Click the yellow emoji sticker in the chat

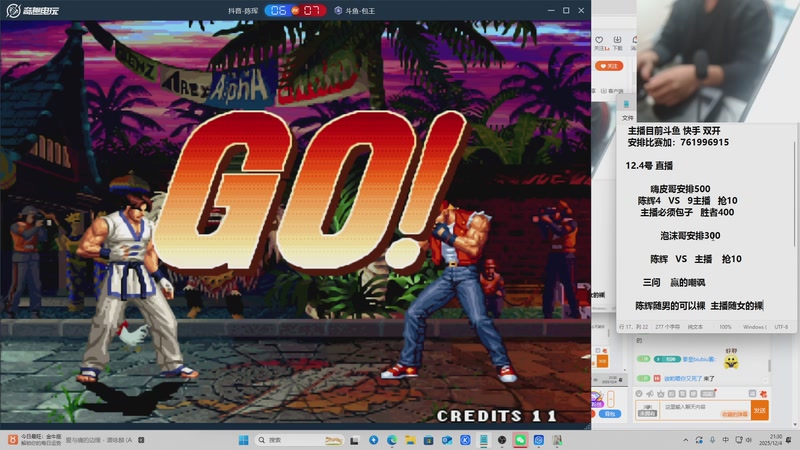click(x=731, y=362)
